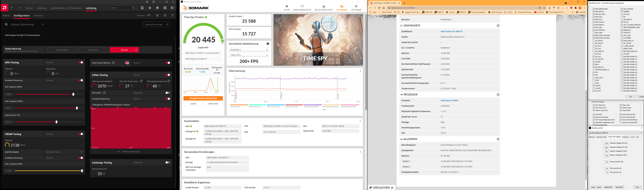Check Auto Fan Acoustic RPM checkbox
Image resolution: width=644 pixels, height=190 pixels.
(x=621, y=122)
